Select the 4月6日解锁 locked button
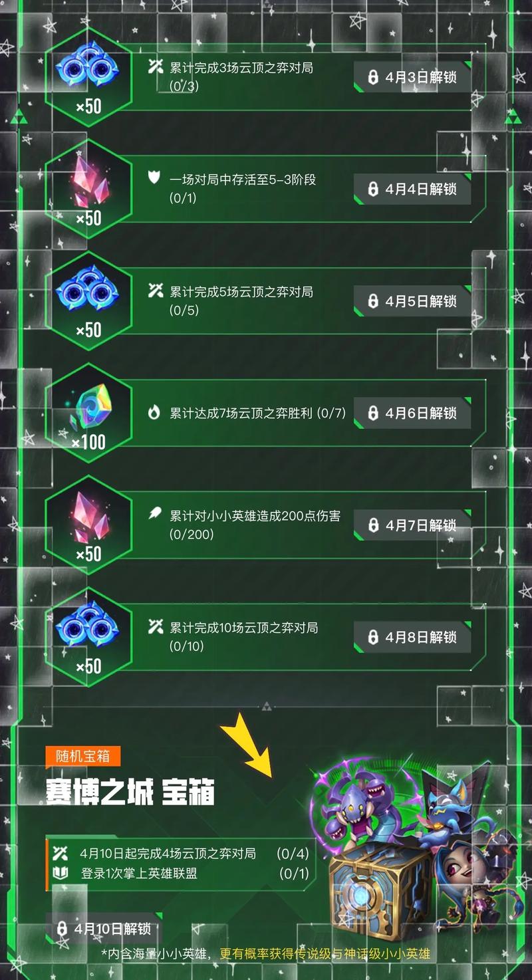532x980 pixels. point(413,413)
